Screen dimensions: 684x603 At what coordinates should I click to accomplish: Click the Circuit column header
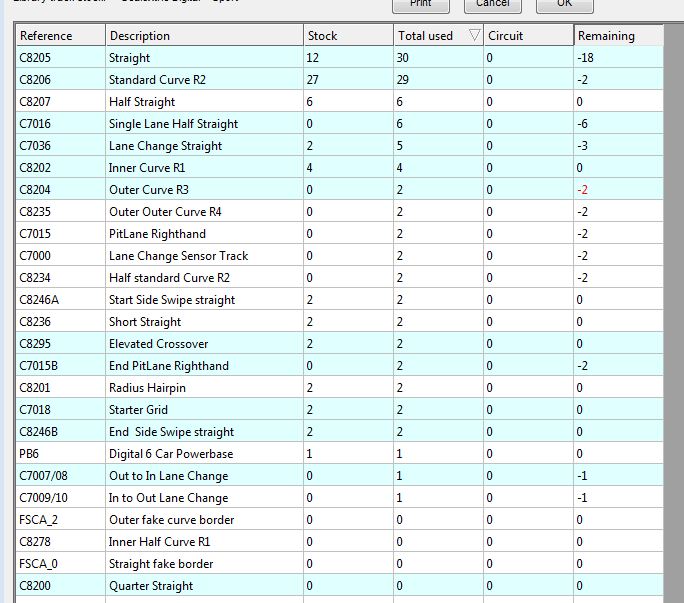click(x=528, y=36)
